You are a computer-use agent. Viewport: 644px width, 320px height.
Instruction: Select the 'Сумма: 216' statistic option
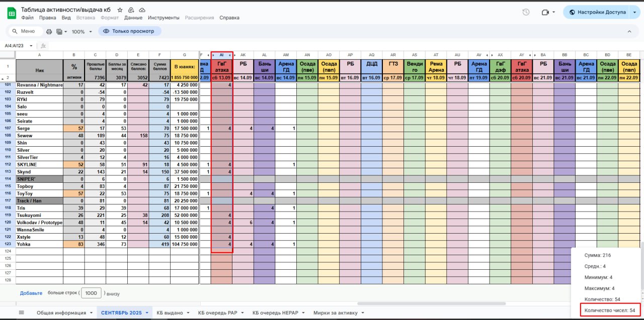598,255
